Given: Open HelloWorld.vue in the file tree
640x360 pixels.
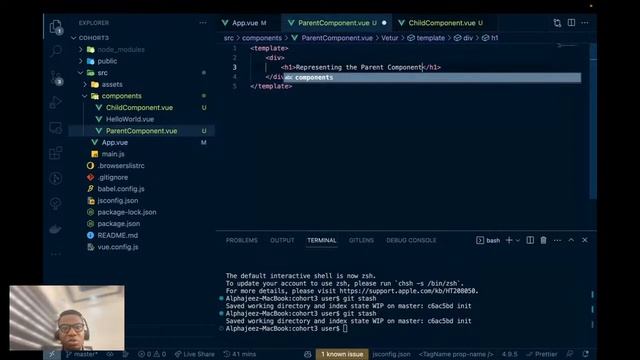Looking at the screenshot, I should tap(130, 119).
